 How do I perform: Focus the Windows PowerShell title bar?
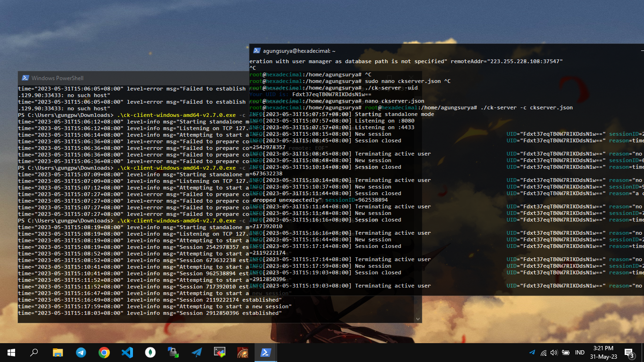(141, 78)
